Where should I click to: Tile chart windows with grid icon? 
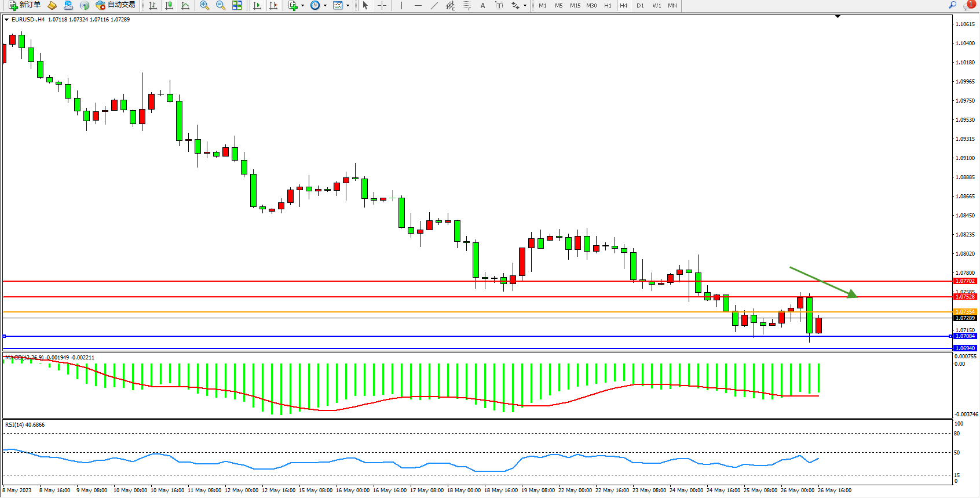click(x=237, y=5)
